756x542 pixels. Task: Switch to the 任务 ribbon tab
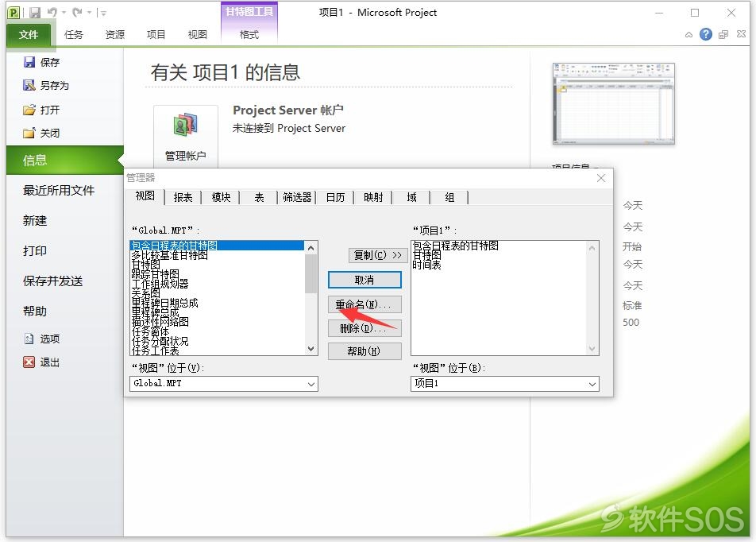[x=73, y=35]
